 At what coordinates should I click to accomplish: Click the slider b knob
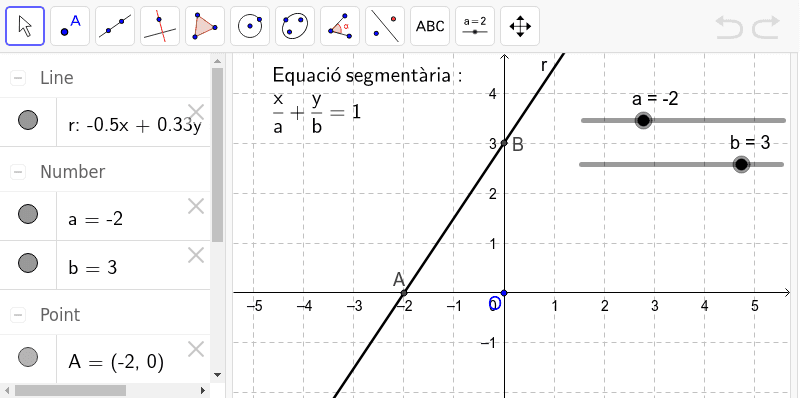741,164
